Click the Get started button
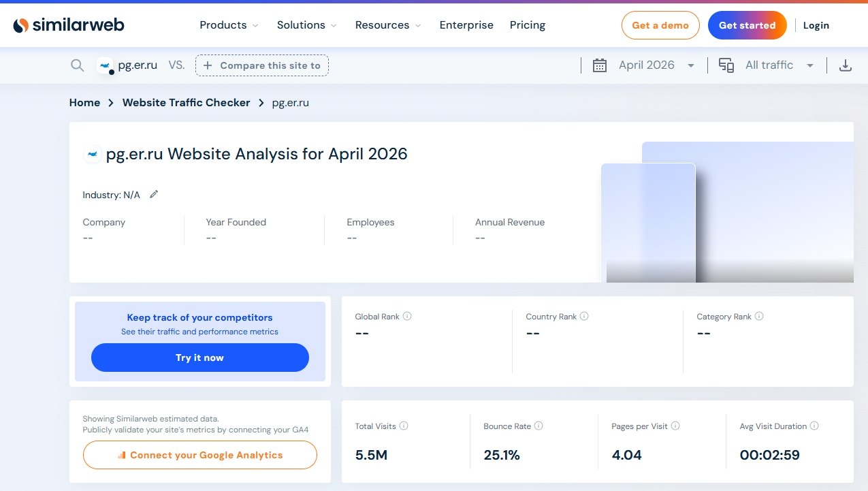The width and height of the screenshot is (868, 491). coord(748,25)
